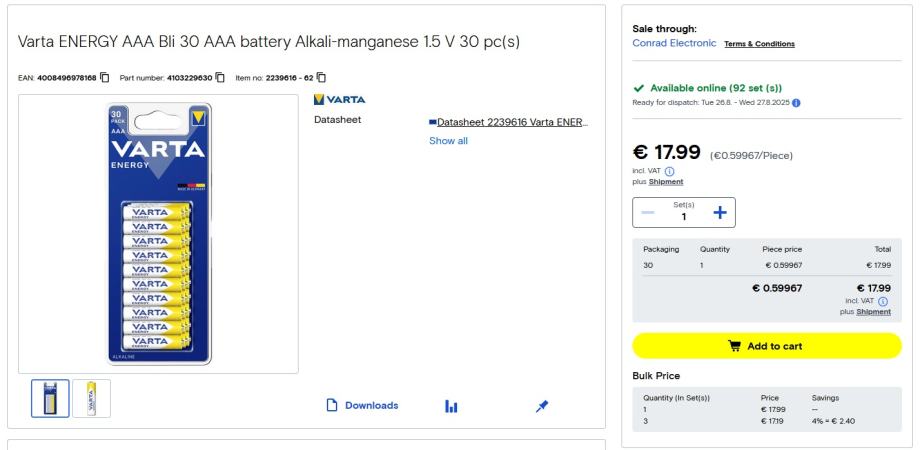Decrease set quantity with minus button
Image resolution: width=920 pixels, height=450 pixels.
click(649, 211)
